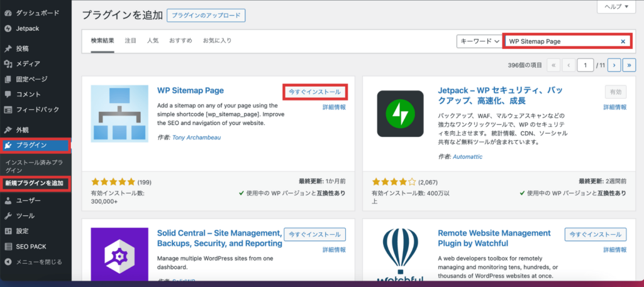Click the Dashboard gauge icon in sidebar

[8, 13]
